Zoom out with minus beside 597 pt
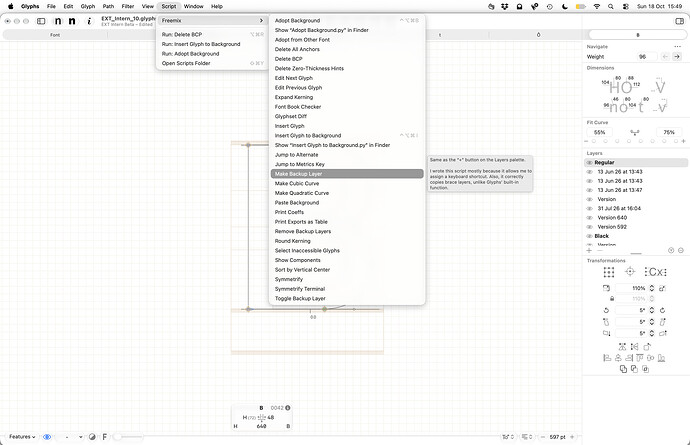The image size is (690, 445). (543, 437)
